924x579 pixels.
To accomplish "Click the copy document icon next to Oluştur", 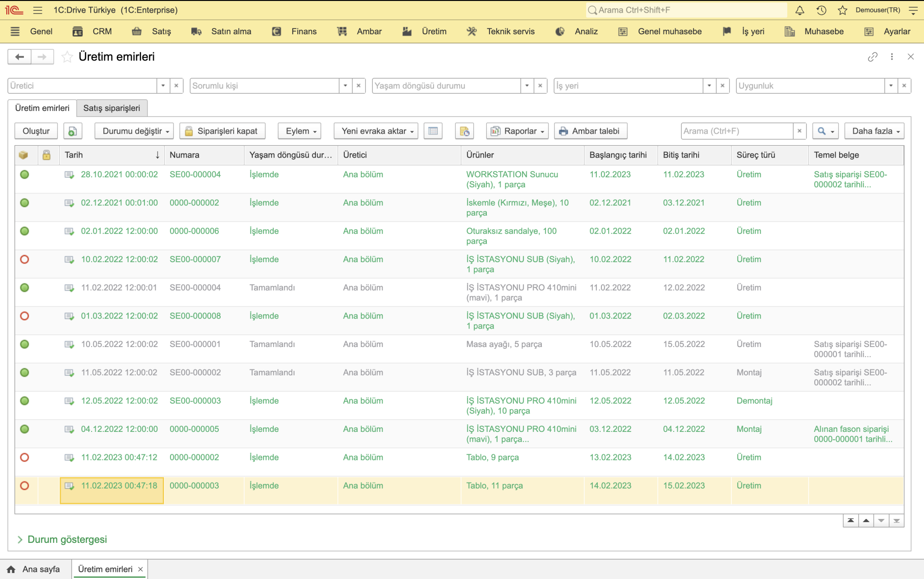I will [x=72, y=131].
